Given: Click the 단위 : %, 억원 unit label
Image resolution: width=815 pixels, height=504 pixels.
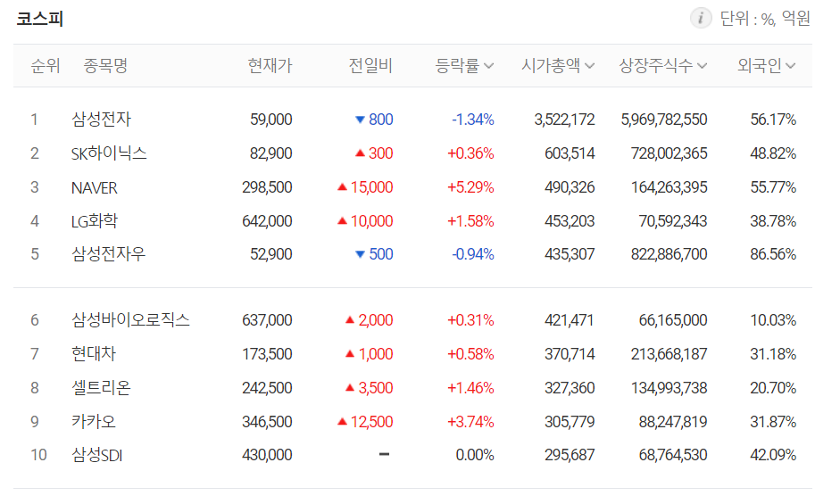Looking at the screenshot, I should coord(765,19).
